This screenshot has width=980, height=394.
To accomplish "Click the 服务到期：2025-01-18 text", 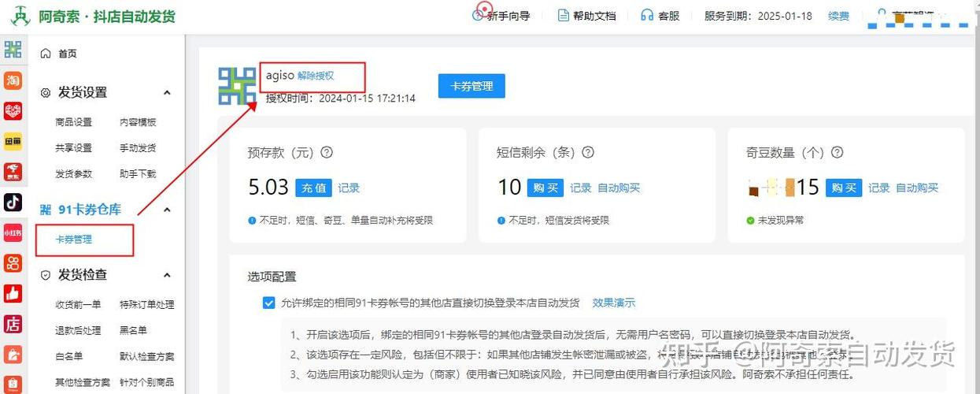I will coord(757,16).
